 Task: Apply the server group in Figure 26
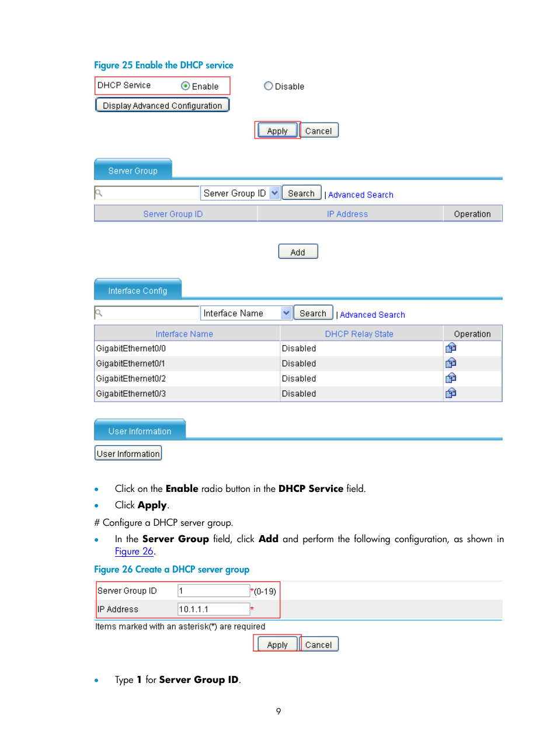pyautogui.click(x=277, y=644)
